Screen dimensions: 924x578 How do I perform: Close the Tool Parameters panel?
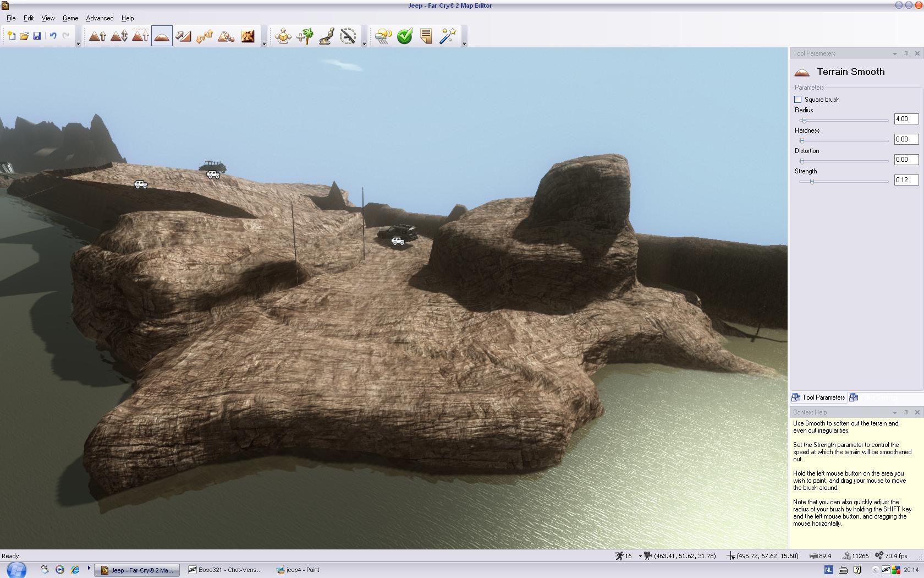click(917, 53)
